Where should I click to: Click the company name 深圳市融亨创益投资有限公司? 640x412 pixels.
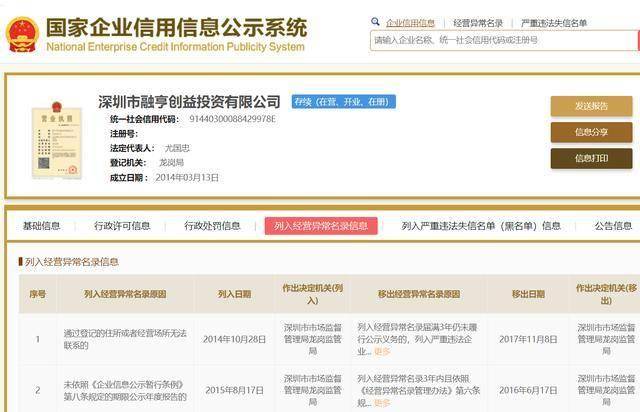(x=189, y=102)
